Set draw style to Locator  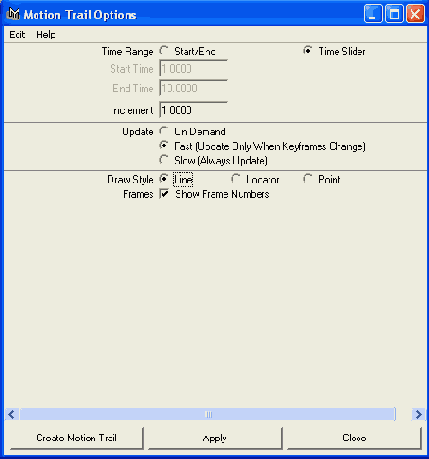coord(235,179)
